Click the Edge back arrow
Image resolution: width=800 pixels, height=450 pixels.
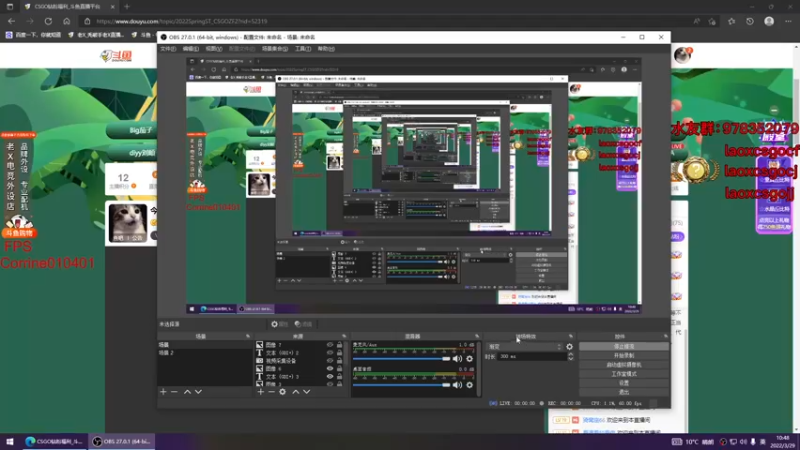[x=11, y=21]
